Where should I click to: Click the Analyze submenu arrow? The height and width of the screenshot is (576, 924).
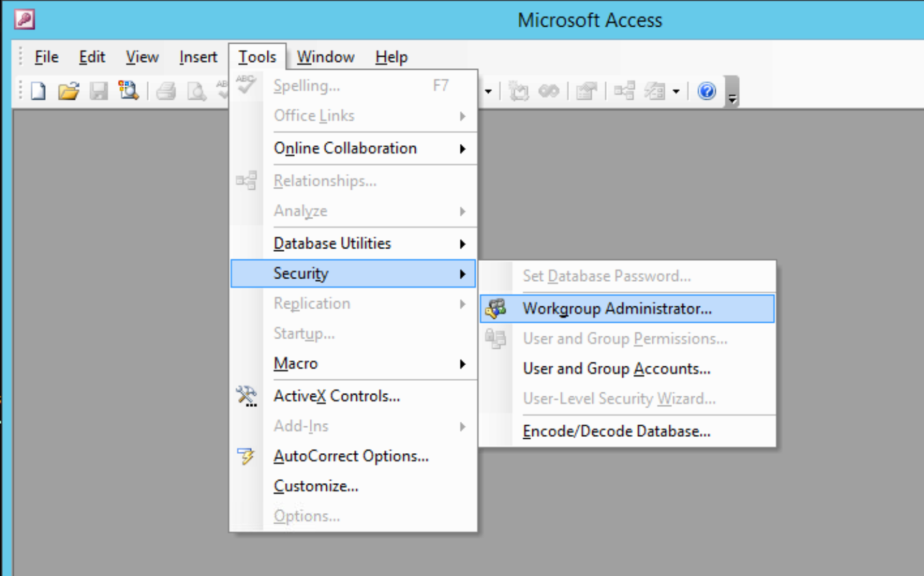tap(463, 212)
